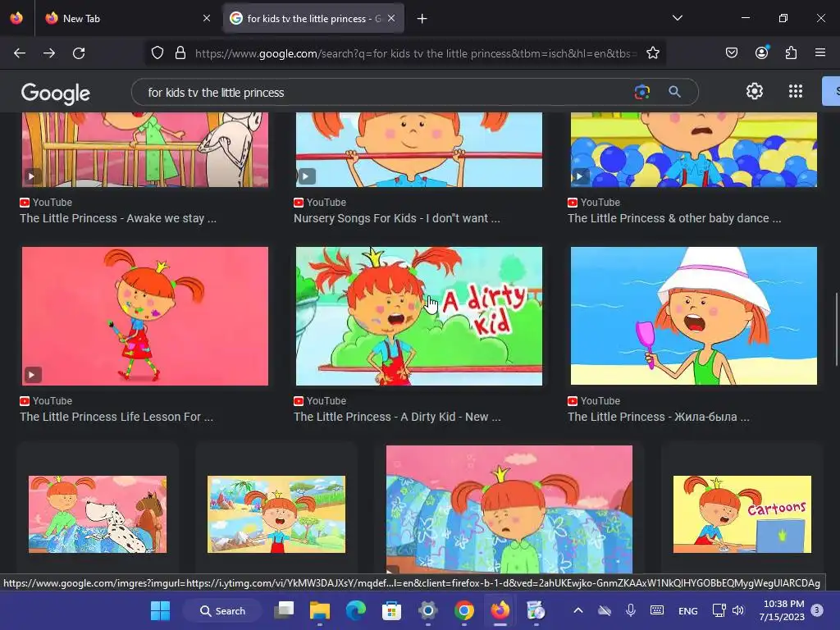Close the Google search tab
840x630 pixels.
[391, 18]
